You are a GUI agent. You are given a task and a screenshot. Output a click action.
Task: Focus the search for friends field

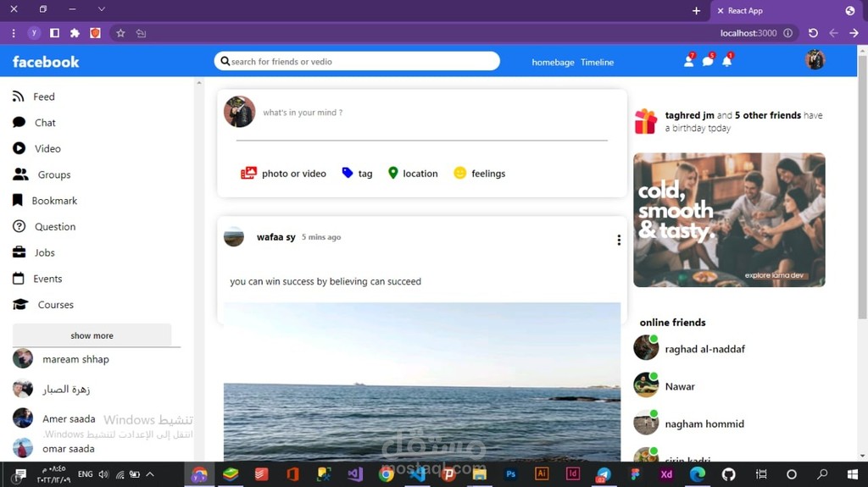(x=357, y=61)
